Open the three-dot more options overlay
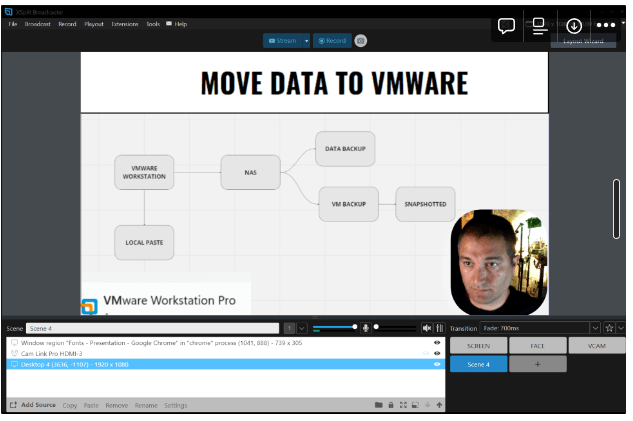 click(x=606, y=25)
